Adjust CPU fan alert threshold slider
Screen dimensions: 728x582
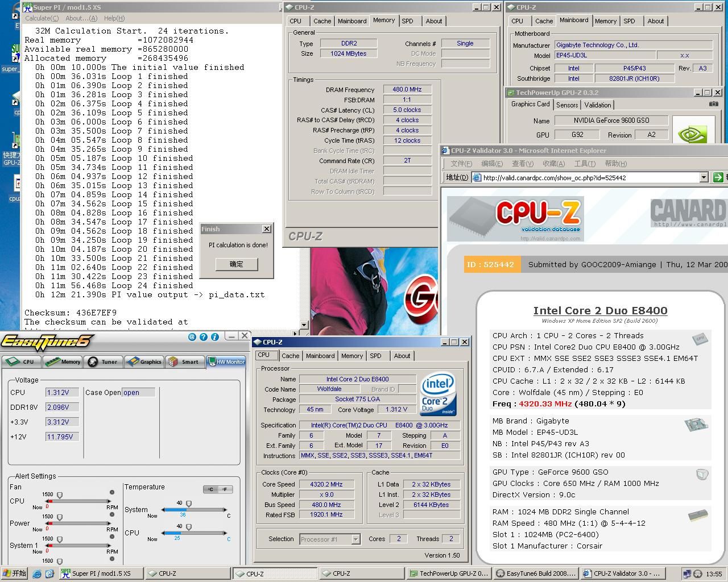[x=60, y=496]
